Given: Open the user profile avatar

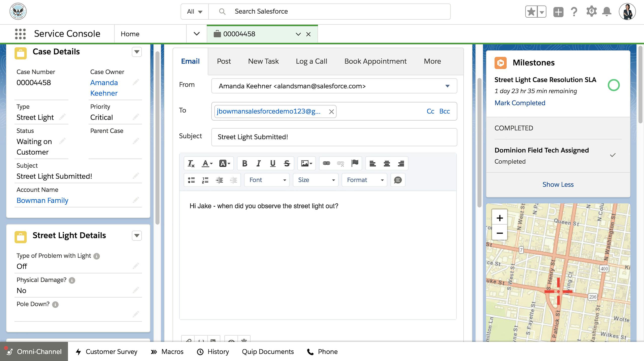Looking at the screenshot, I should [x=627, y=12].
